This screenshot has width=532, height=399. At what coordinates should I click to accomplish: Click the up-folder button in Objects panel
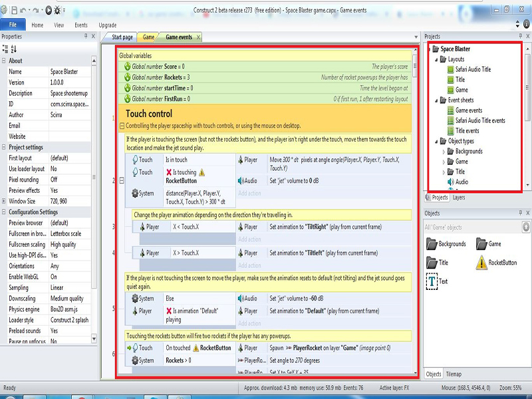tap(526, 227)
